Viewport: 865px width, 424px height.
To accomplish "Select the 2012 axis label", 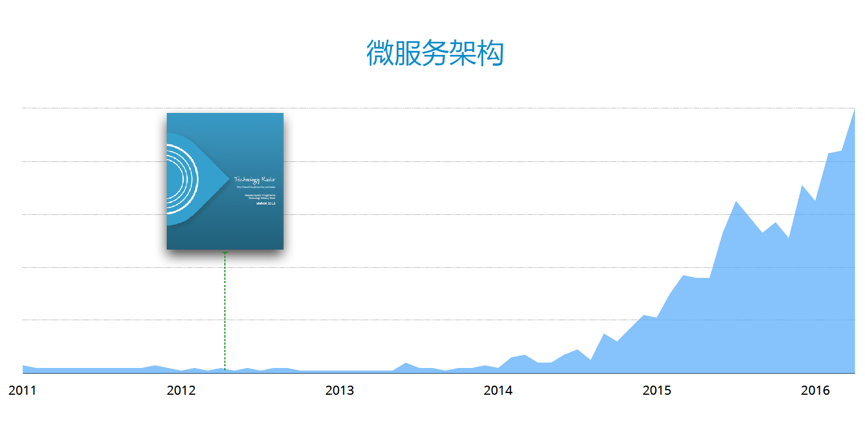I will coord(181,390).
